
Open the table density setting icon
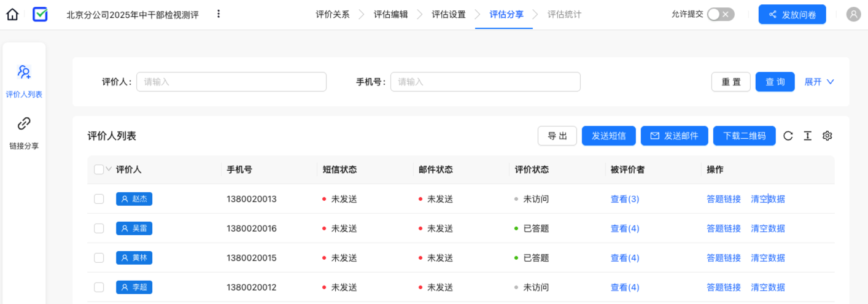pyautogui.click(x=808, y=136)
